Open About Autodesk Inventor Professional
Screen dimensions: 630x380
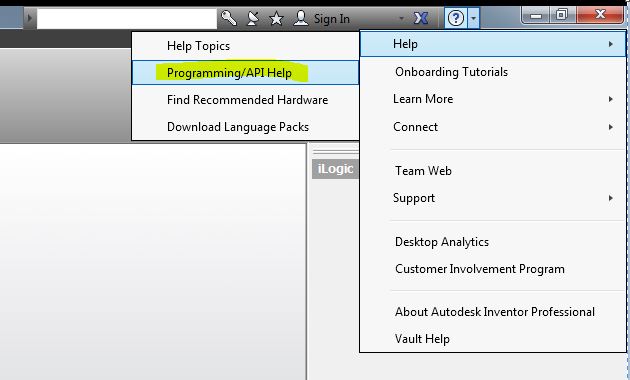coord(493,312)
